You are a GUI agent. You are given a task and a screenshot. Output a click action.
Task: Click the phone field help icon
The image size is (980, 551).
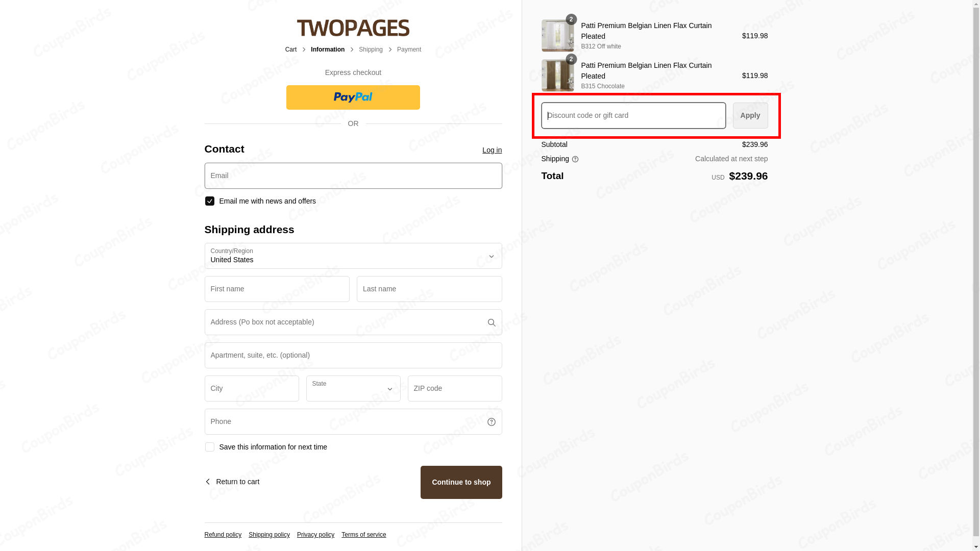point(492,422)
